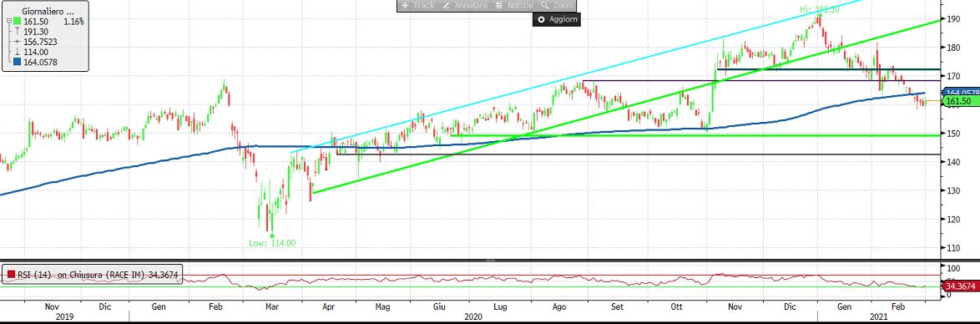The image size is (980, 324).
Task: Click the blue moving average swatch
Action: click(x=16, y=61)
